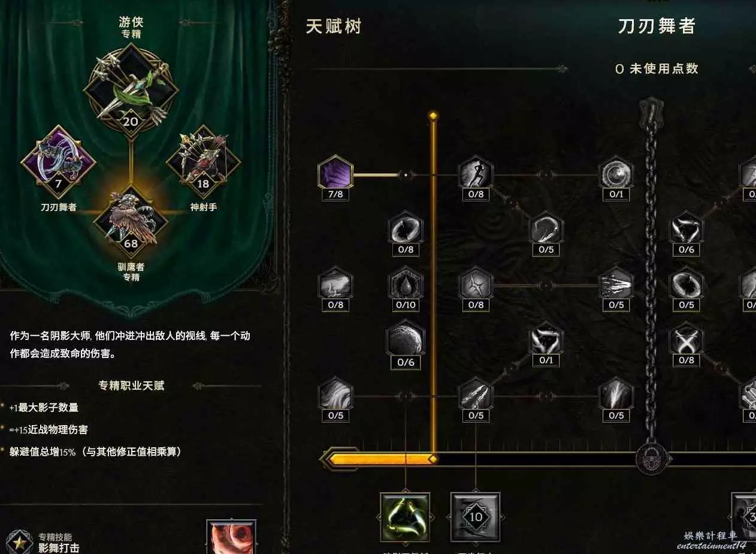
Task: Click the green claw skill icon at bottom
Action: pos(406,516)
